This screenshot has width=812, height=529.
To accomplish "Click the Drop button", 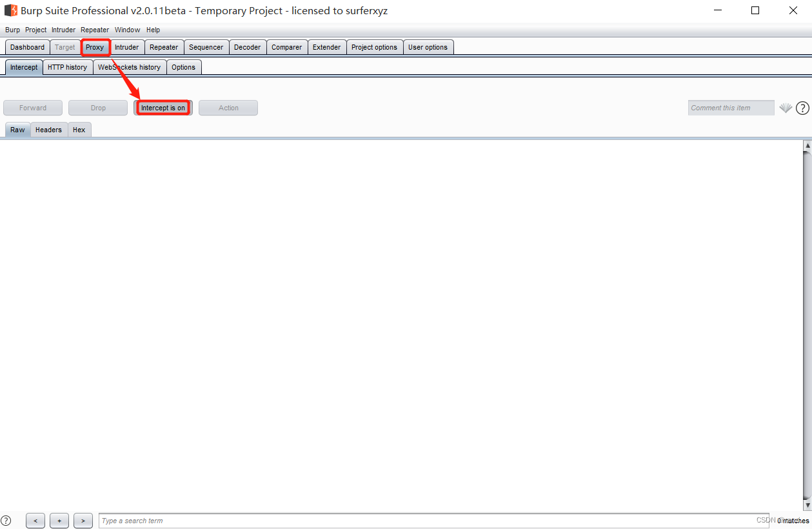I will click(98, 108).
